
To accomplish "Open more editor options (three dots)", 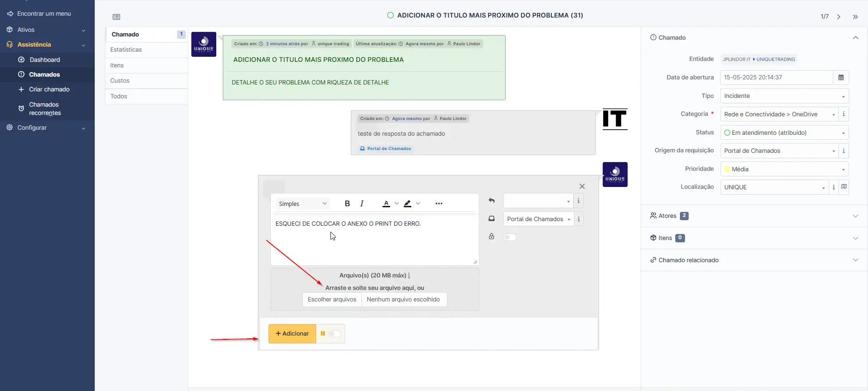I will pyautogui.click(x=439, y=204).
